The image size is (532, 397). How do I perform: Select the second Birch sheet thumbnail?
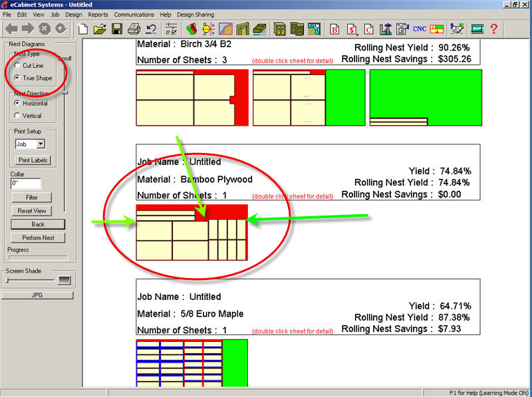[309, 98]
